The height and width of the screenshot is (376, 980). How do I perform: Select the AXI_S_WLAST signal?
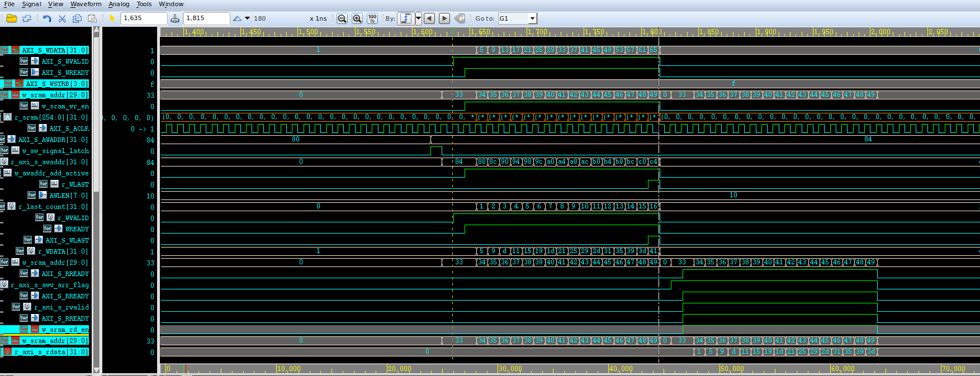[67, 240]
